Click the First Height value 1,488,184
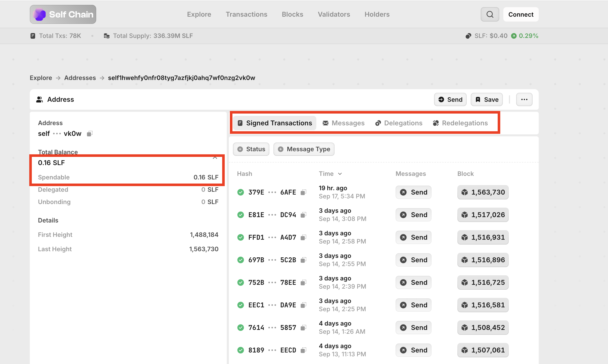 pos(204,235)
